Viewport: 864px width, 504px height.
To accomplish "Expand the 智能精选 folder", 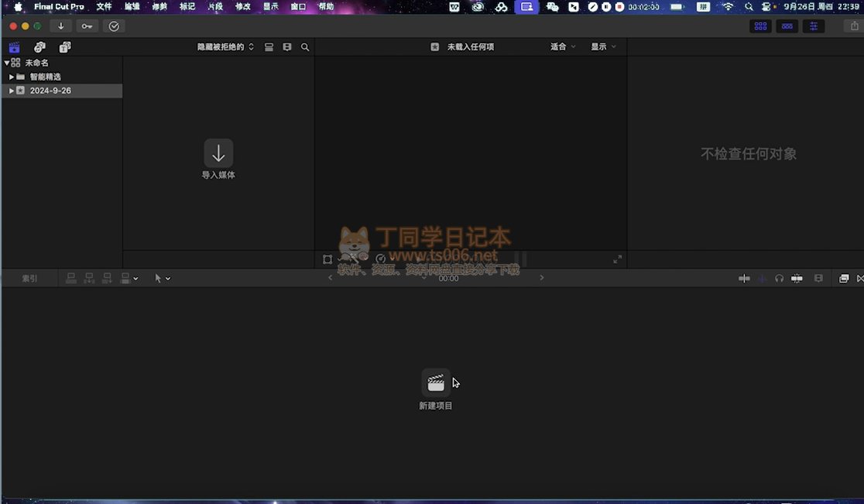I will coord(12,77).
